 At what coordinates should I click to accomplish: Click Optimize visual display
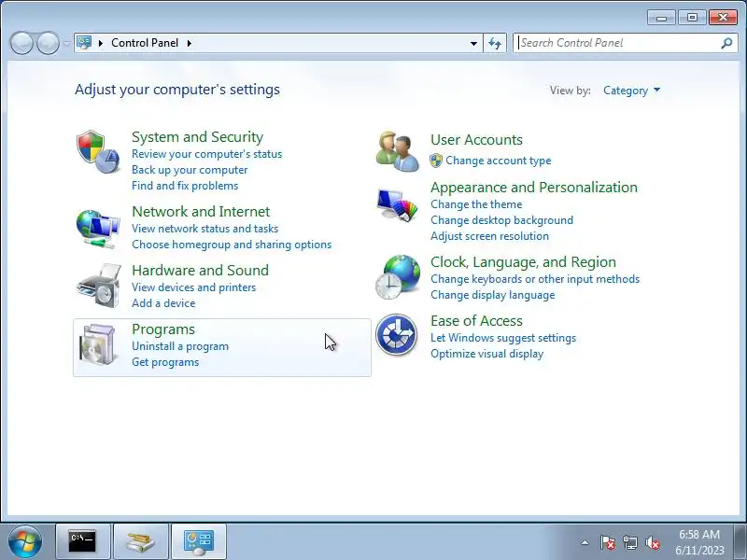(486, 354)
